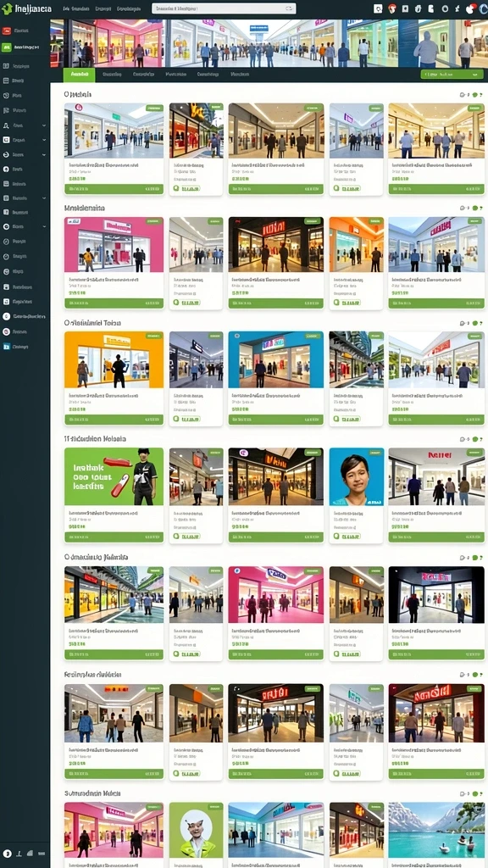The image size is (488, 868).
Task: Click the green chat bubble beside the first section heading
Action: coord(475,95)
